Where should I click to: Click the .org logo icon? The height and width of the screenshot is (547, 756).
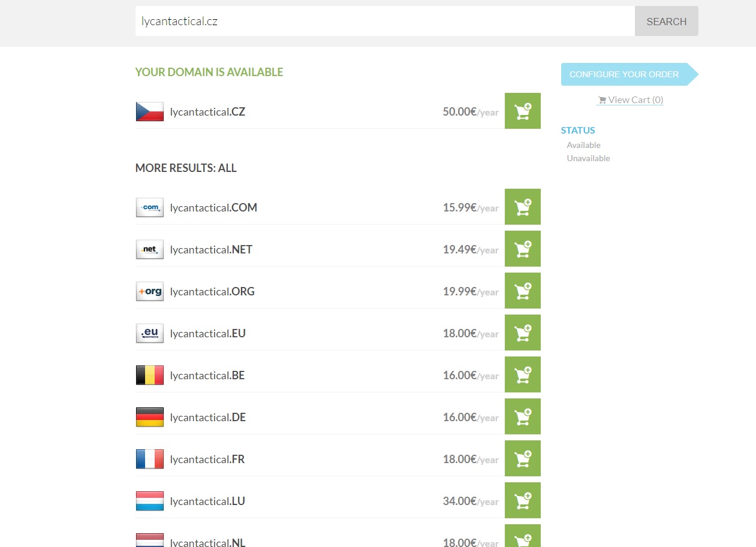[x=150, y=291]
